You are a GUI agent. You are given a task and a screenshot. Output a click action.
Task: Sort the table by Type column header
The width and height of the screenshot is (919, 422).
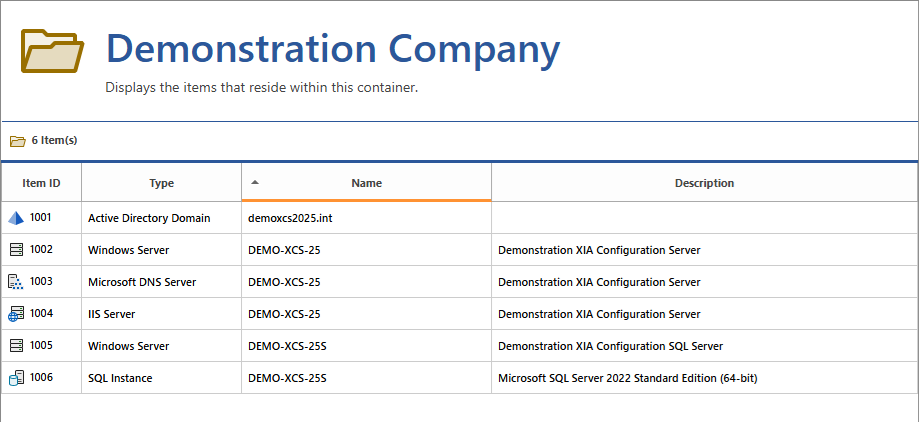[161, 184]
